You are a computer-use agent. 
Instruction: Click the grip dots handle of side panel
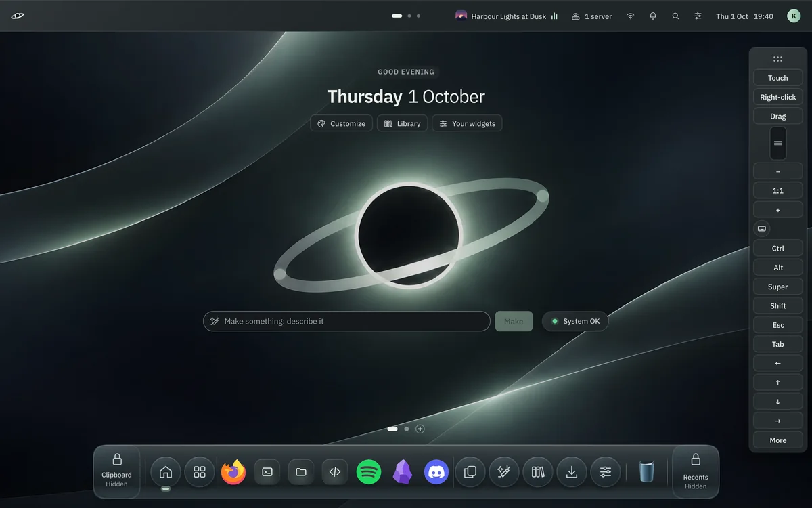click(x=778, y=59)
